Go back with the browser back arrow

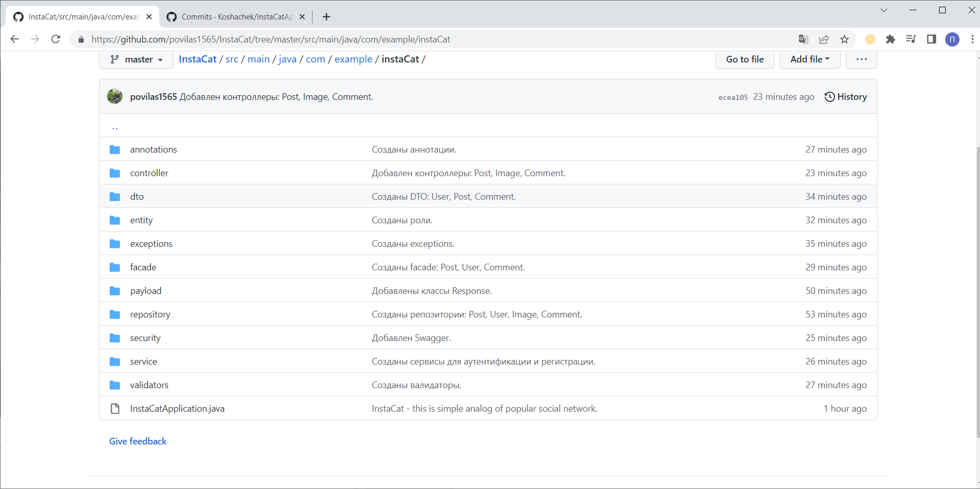tap(14, 39)
